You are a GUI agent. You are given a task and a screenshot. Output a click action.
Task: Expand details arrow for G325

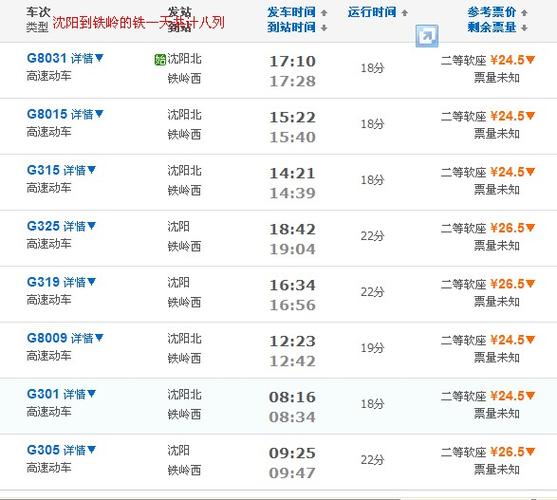[91, 225]
